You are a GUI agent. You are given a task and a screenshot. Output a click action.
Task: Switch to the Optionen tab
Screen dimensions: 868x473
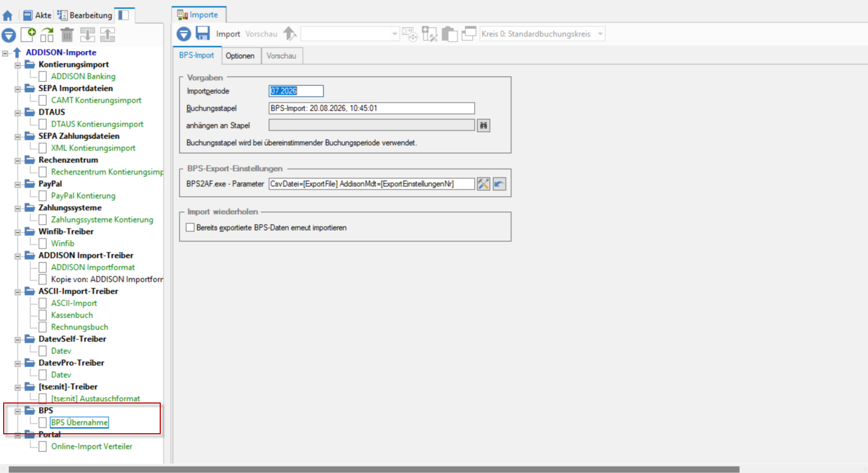pos(240,56)
